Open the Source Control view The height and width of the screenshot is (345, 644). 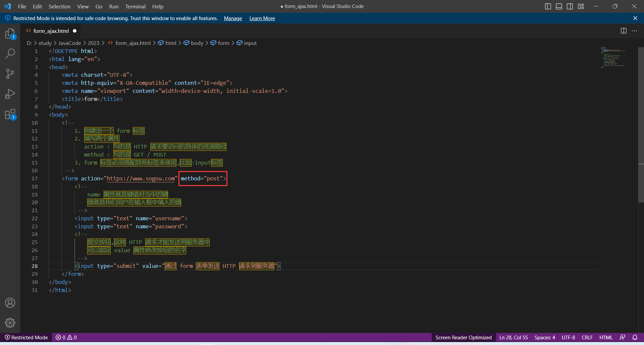[10, 74]
